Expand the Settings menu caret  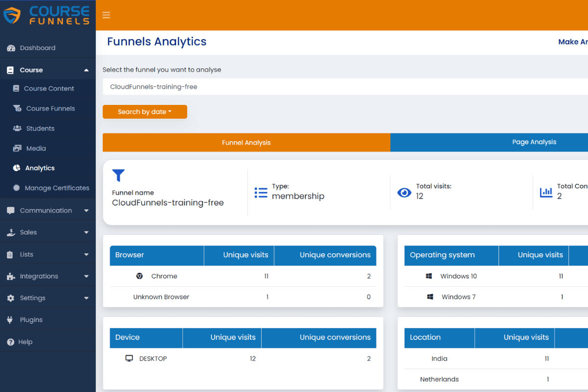click(86, 298)
